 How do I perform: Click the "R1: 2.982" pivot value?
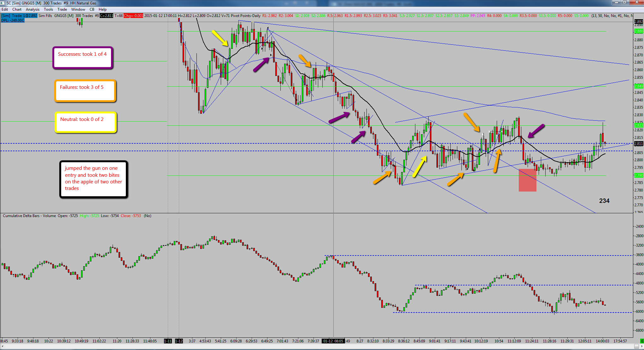pyautogui.click(x=270, y=16)
